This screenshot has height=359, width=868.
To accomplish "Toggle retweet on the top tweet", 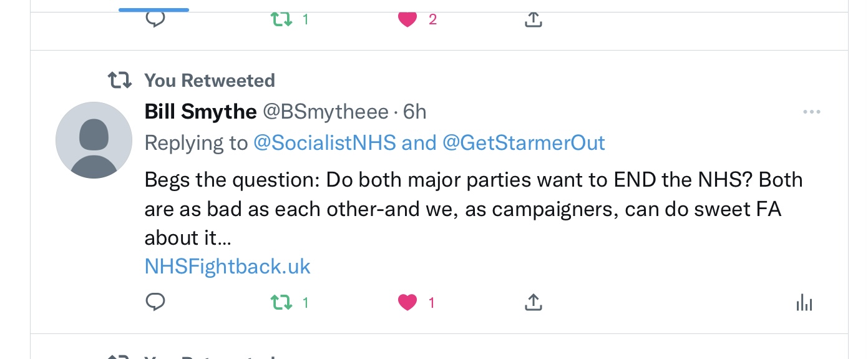I will pos(281,19).
